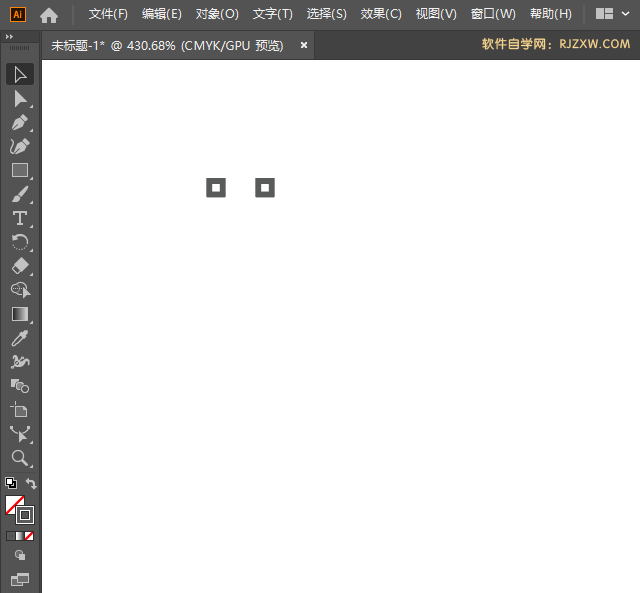Open the 窗口(W) menu
This screenshot has width=640, height=593.
coord(493,14)
